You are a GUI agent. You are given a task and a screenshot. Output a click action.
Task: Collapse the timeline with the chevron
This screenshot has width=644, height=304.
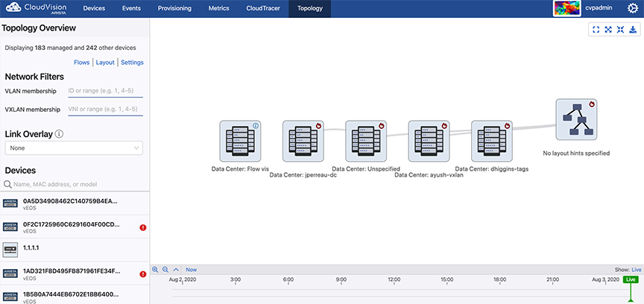click(176, 270)
